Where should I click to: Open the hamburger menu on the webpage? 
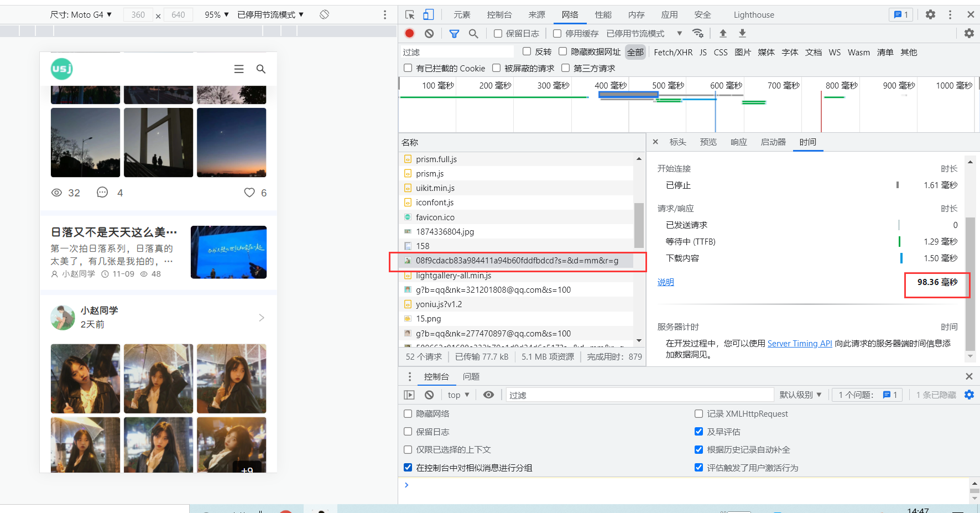point(239,69)
